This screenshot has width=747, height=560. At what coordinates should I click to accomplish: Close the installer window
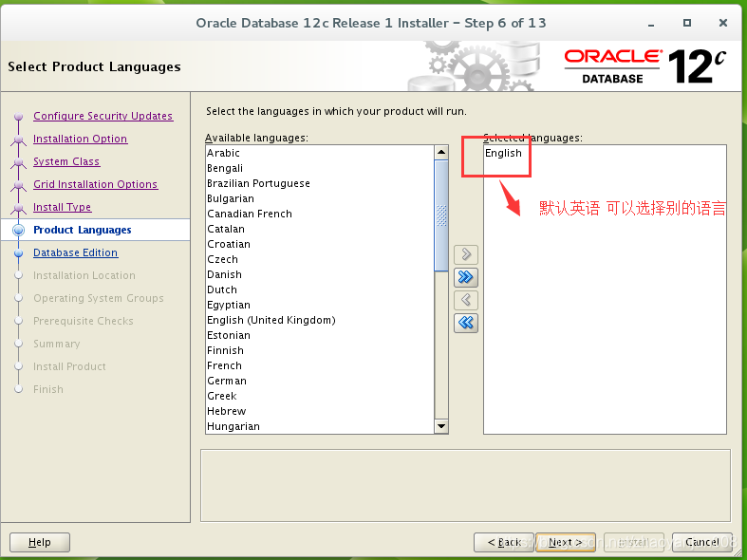[x=722, y=23]
